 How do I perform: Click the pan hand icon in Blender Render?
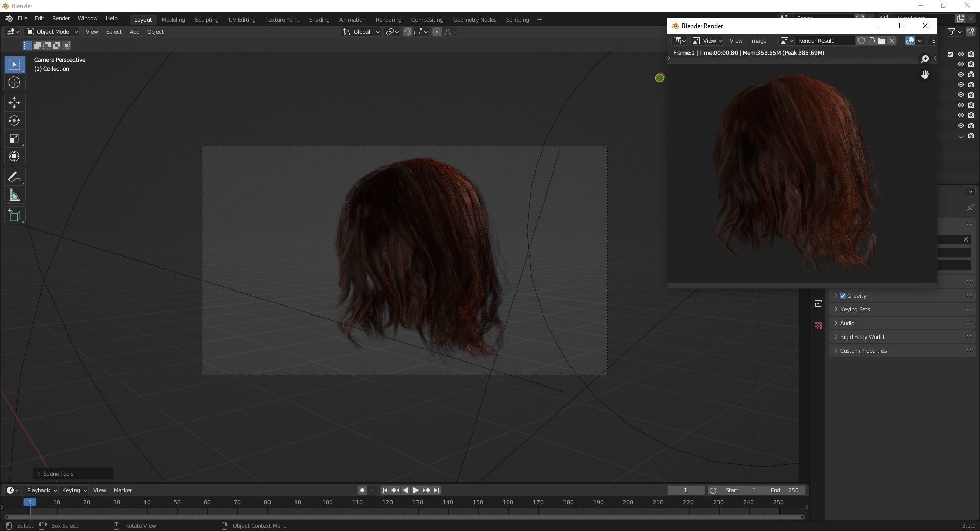[925, 75]
